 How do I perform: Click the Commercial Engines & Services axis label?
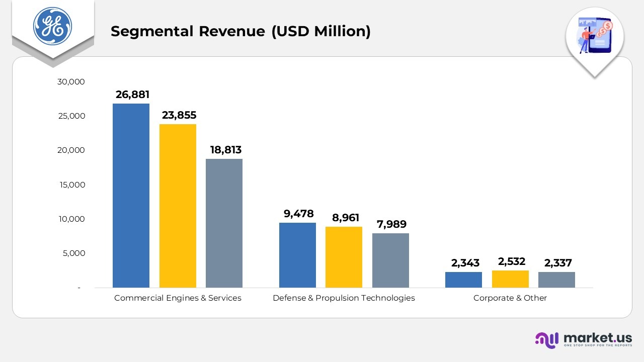(178, 298)
